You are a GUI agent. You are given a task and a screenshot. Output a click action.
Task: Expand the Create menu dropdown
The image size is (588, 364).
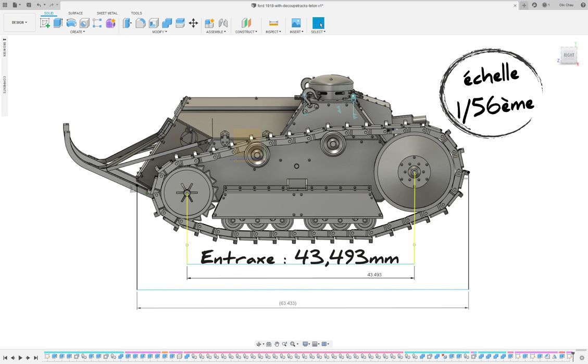78,32
